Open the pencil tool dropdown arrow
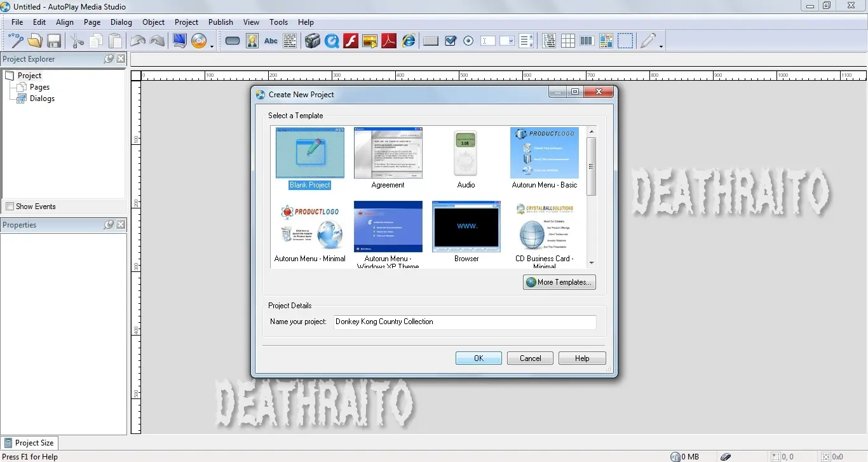 [661, 46]
